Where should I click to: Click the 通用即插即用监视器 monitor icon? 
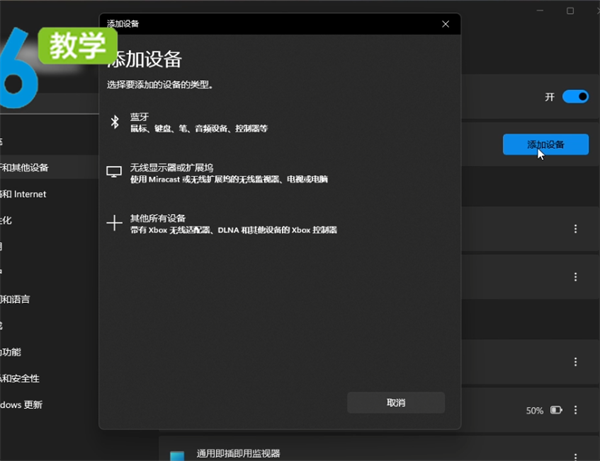(x=177, y=455)
